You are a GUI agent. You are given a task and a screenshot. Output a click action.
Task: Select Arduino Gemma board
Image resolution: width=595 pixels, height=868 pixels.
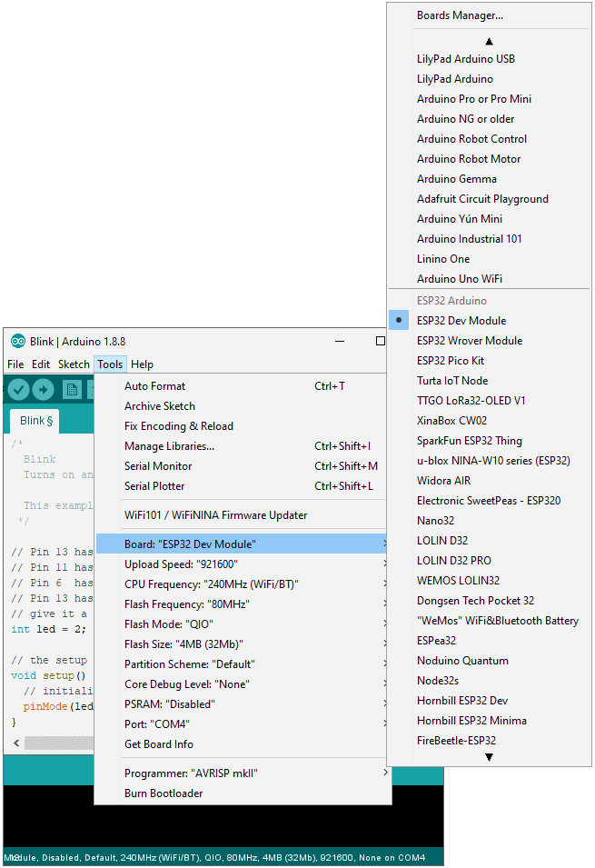point(490,179)
